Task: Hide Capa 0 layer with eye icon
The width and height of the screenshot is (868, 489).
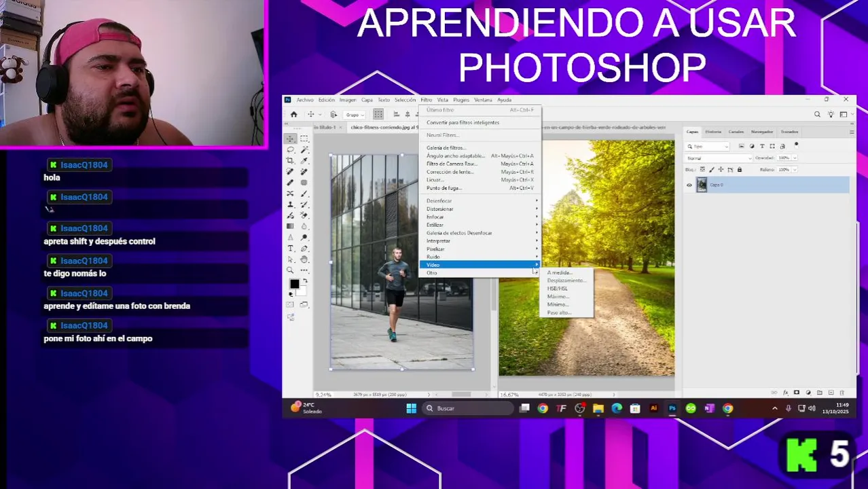Action: click(689, 185)
